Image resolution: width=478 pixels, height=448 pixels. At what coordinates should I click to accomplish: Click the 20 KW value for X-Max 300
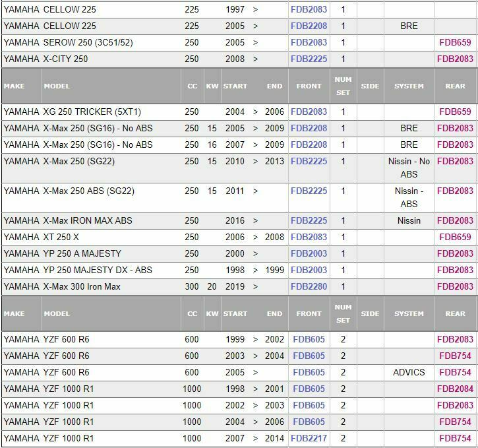coord(212,286)
